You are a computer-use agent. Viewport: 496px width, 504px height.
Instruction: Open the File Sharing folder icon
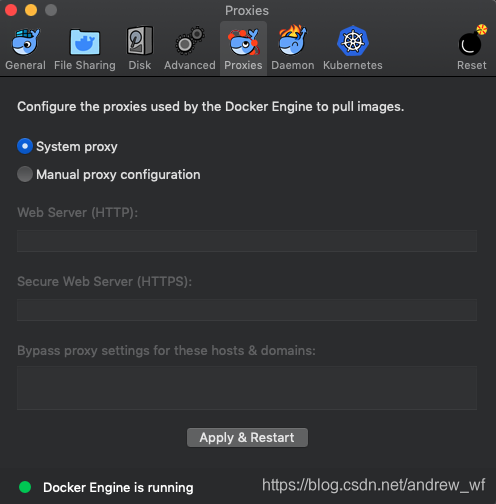point(85,42)
